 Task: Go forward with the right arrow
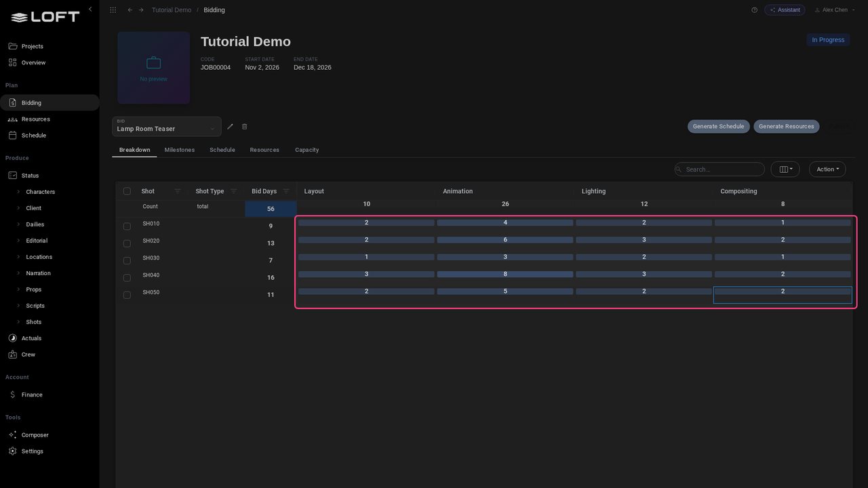click(141, 10)
